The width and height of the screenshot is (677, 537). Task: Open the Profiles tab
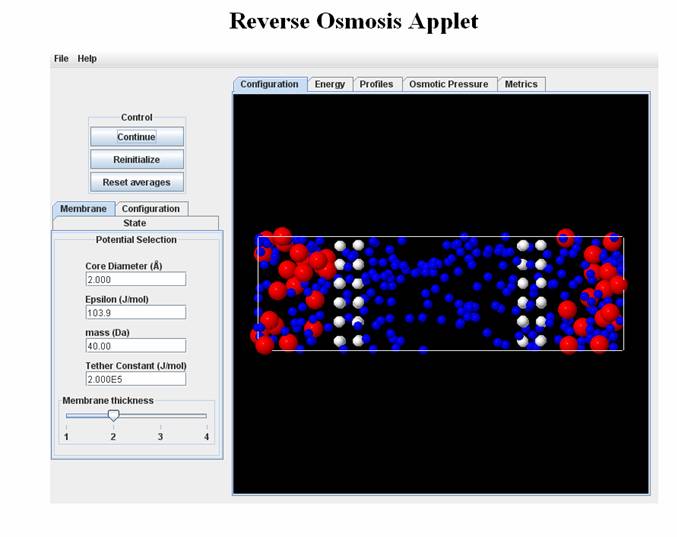point(376,84)
